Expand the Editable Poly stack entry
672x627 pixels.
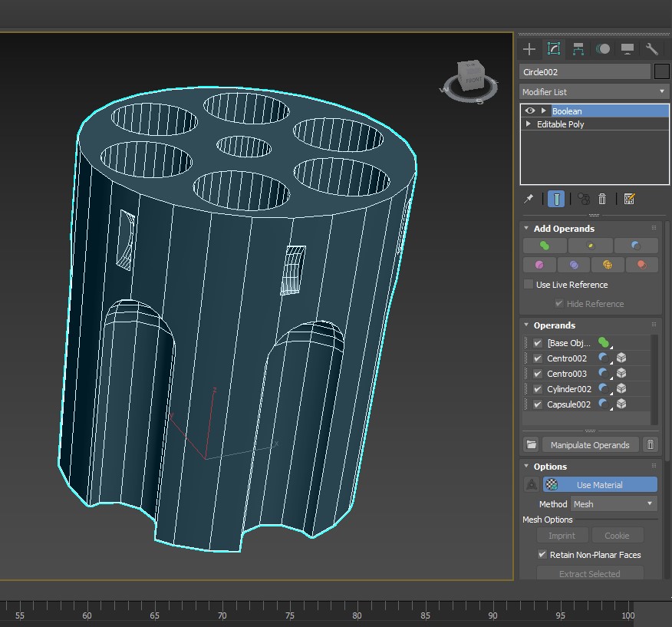click(528, 124)
